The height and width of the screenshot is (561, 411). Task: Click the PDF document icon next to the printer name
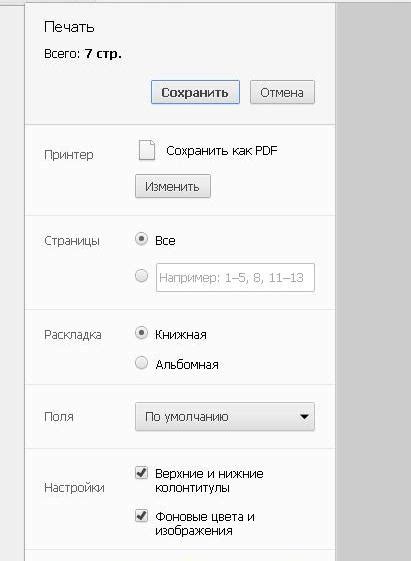coord(147,150)
